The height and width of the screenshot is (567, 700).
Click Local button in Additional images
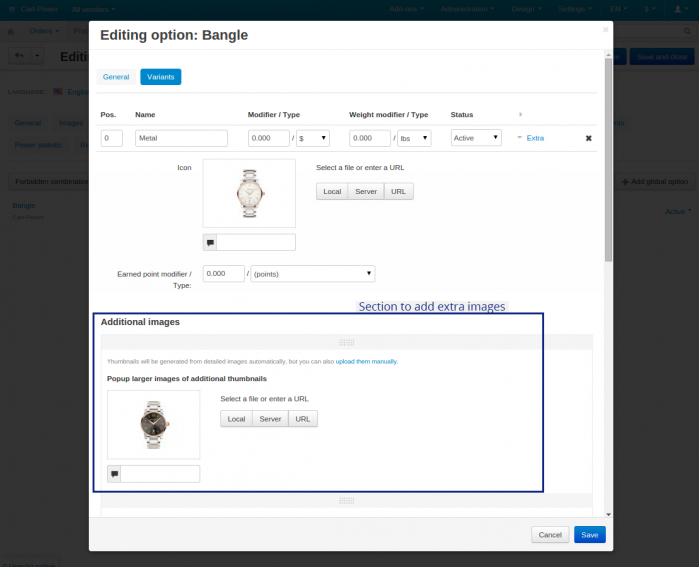[x=236, y=419]
